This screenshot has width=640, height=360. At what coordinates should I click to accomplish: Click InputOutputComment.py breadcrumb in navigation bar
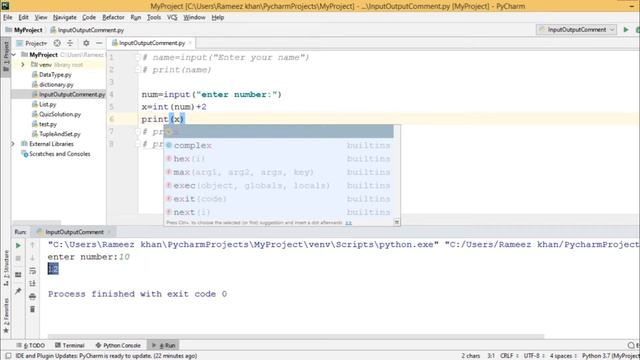87,30
